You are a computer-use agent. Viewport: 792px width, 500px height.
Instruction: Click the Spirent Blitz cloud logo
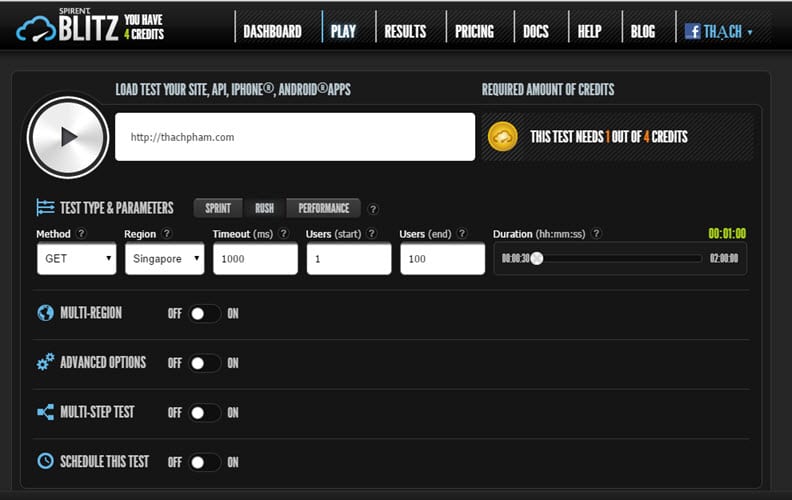36,30
